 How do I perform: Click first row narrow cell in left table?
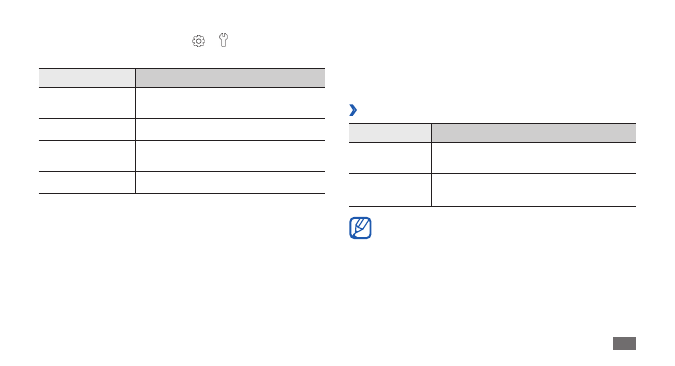click(x=87, y=103)
